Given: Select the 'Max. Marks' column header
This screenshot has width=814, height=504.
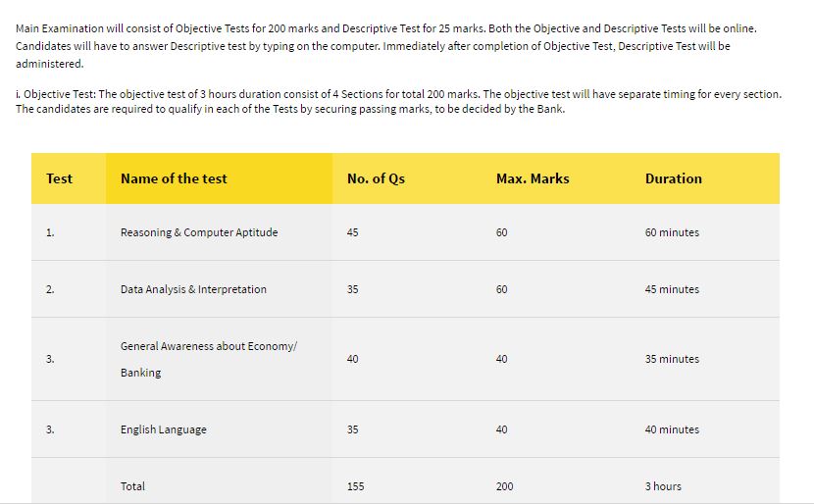Looking at the screenshot, I should coord(556,178).
